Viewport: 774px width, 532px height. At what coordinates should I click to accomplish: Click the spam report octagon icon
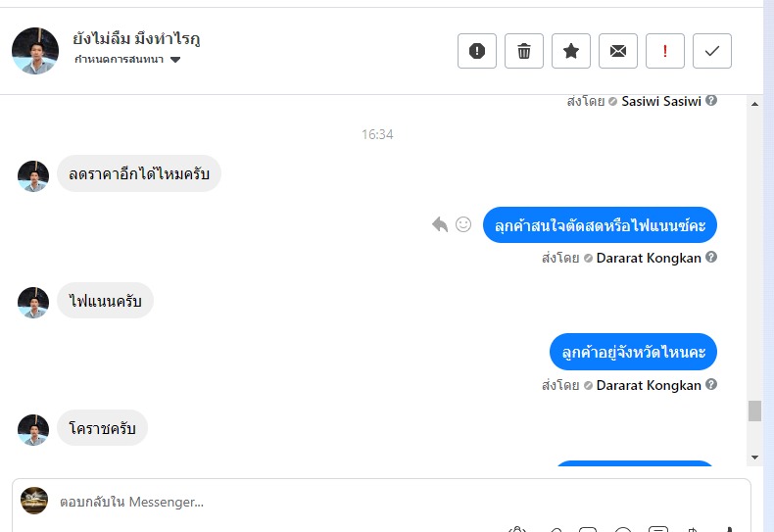pos(477,51)
